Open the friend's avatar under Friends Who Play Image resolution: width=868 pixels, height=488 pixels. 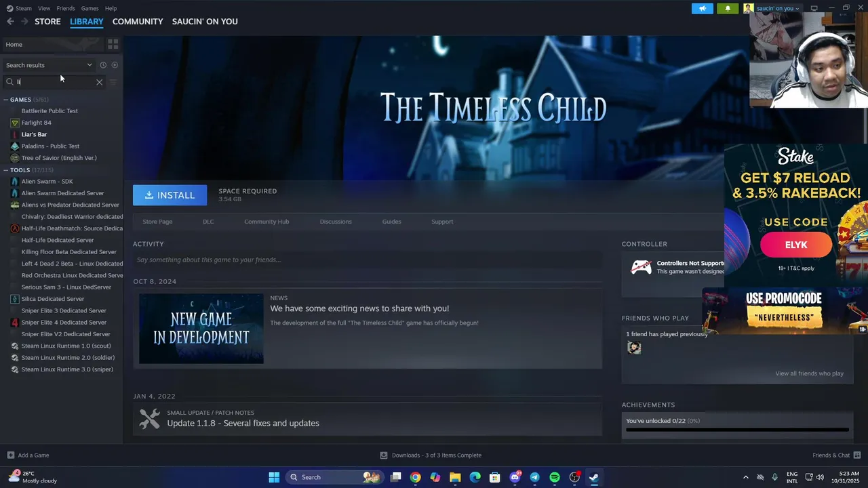[x=634, y=348]
